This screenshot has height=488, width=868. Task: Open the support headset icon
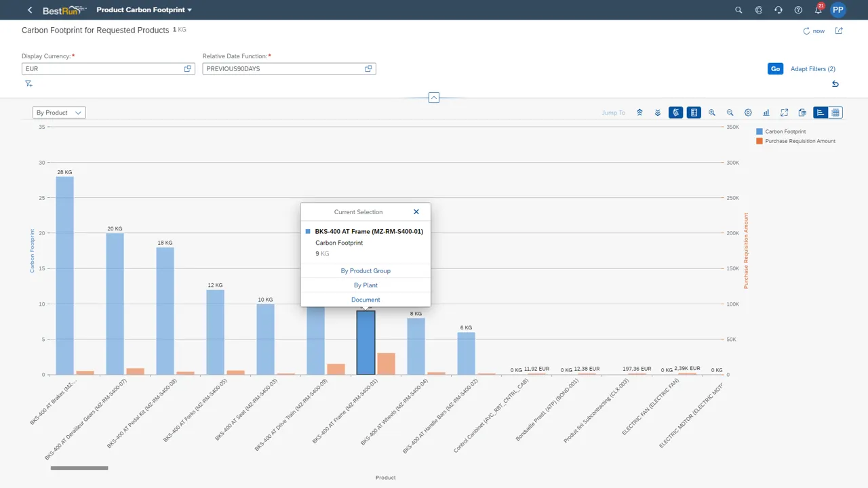[x=778, y=9]
